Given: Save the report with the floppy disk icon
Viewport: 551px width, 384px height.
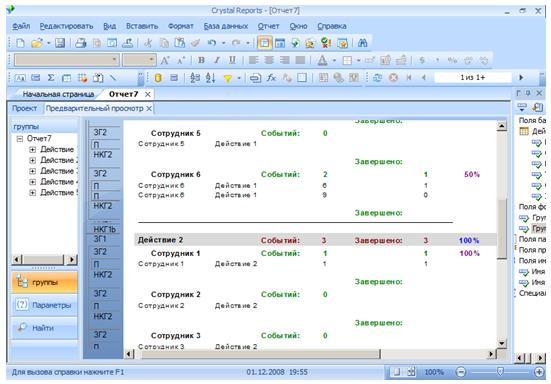Looking at the screenshot, I should [x=60, y=43].
